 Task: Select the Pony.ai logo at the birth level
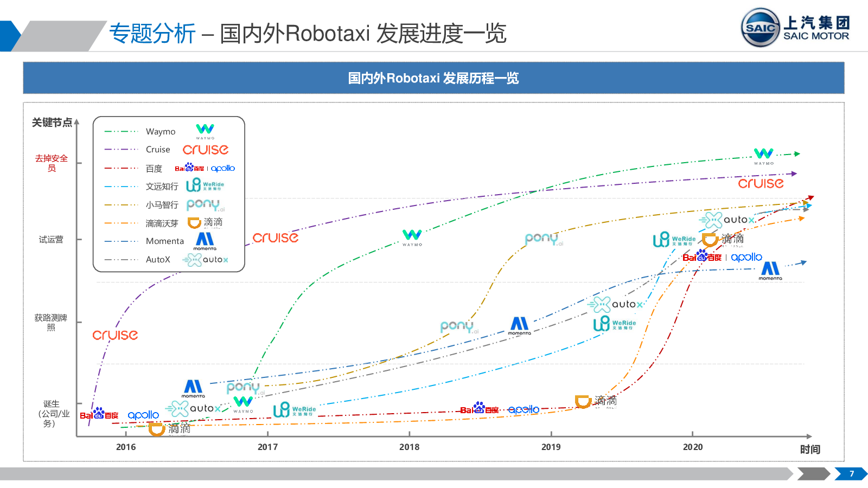(x=246, y=388)
